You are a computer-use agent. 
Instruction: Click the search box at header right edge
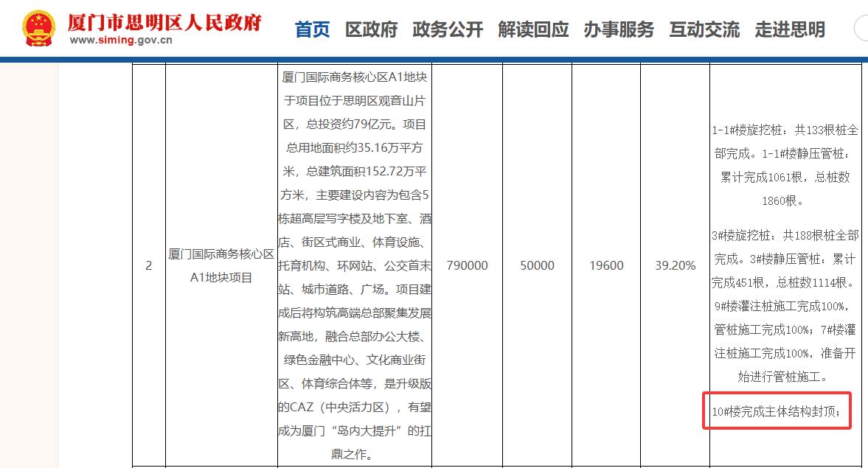(x=861, y=29)
